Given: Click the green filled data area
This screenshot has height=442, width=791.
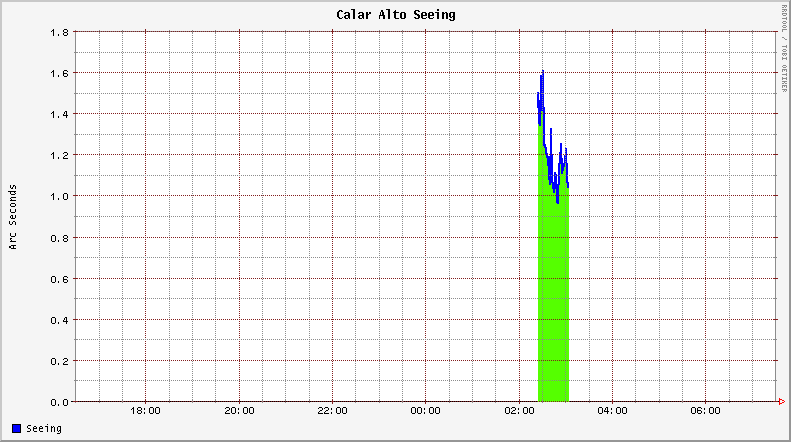Looking at the screenshot, I should click(x=553, y=300).
